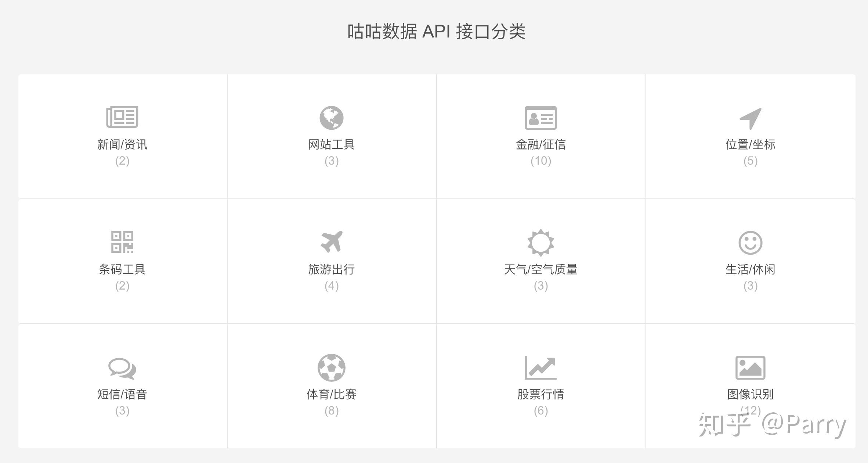Click the chat bubbles icon for 短信/语音
868x463 pixels.
[x=122, y=369]
